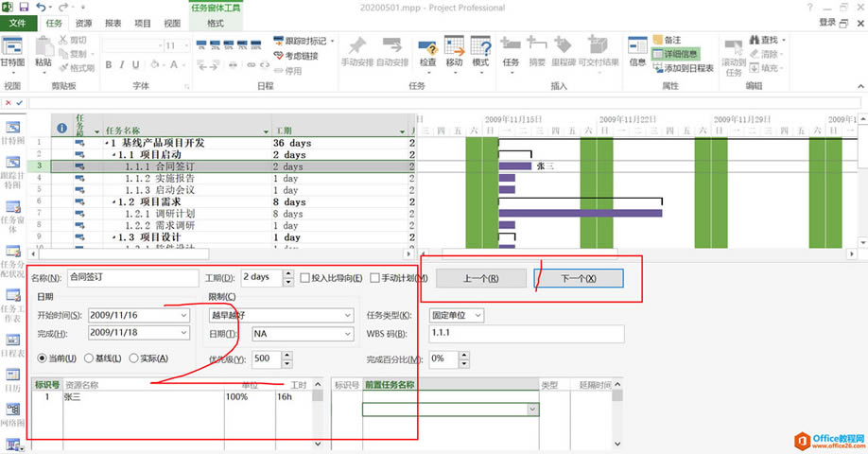Expand the 任务类型 固定单位 dropdown
868x454 pixels.
tap(499, 314)
